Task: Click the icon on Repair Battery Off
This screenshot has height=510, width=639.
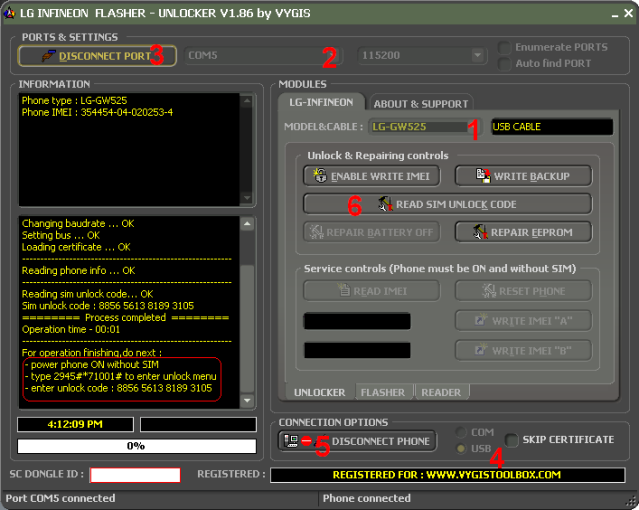Action: click(316, 232)
